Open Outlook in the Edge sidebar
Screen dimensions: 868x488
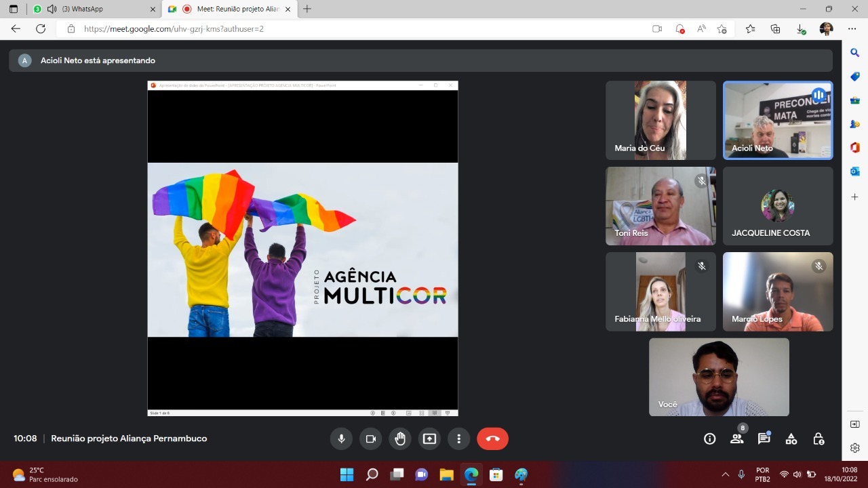pyautogui.click(x=855, y=171)
